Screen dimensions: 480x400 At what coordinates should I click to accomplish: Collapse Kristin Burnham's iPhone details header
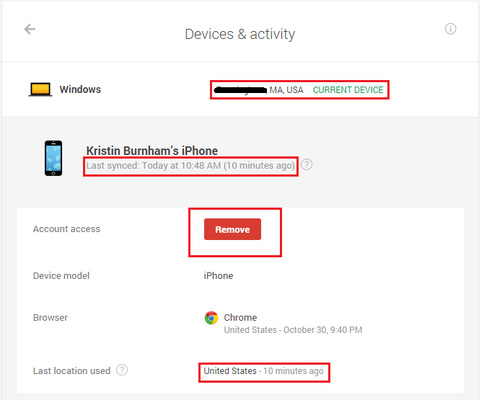(x=240, y=158)
